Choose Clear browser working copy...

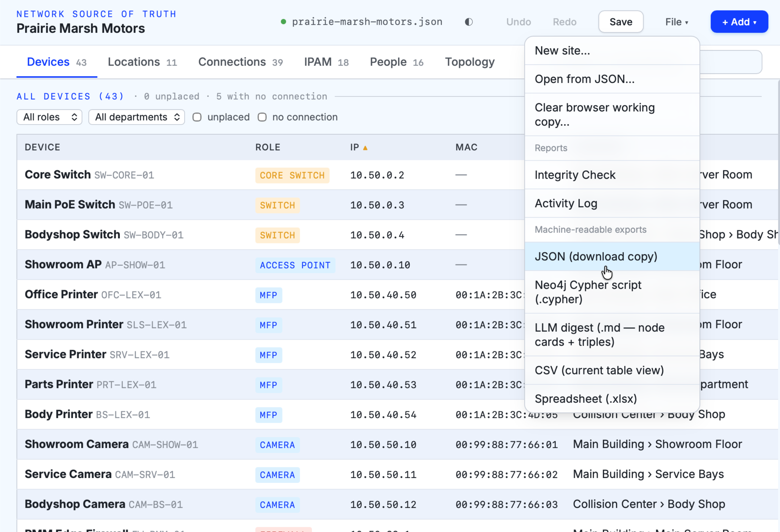point(612,115)
